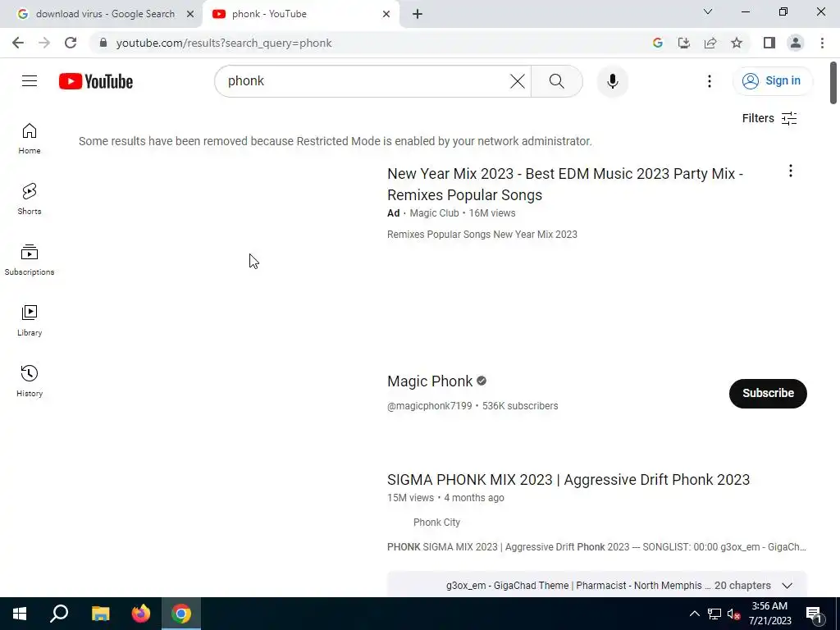The width and height of the screenshot is (840, 630).
Task: Open the Magic Phonk channel name
Action: click(430, 381)
